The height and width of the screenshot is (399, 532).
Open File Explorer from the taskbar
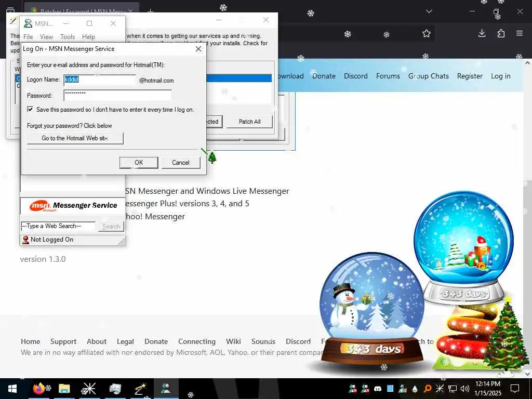click(64, 389)
